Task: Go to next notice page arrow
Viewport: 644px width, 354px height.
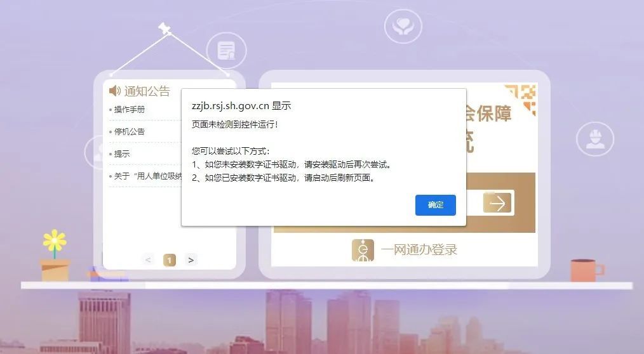Action: (x=191, y=259)
